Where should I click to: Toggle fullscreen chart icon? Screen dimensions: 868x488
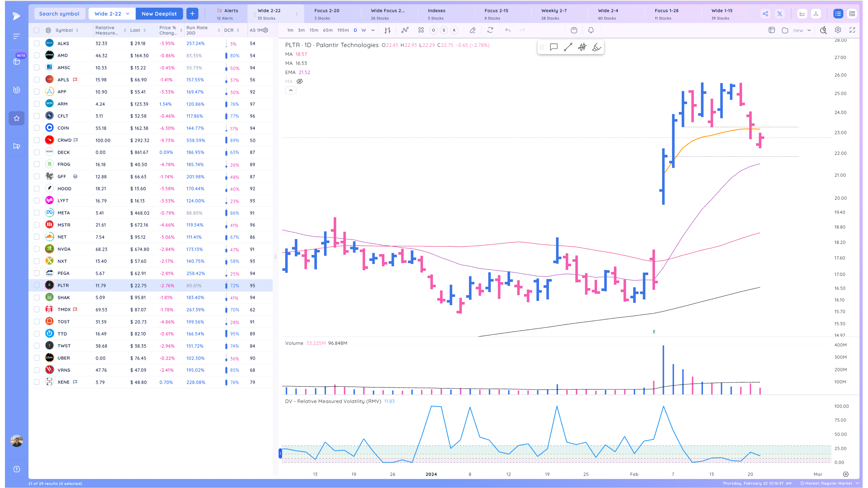pos(852,30)
